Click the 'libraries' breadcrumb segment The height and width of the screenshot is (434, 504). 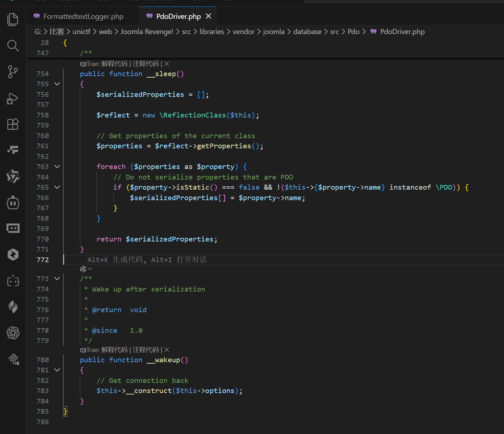pyautogui.click(x=212, y=32)
